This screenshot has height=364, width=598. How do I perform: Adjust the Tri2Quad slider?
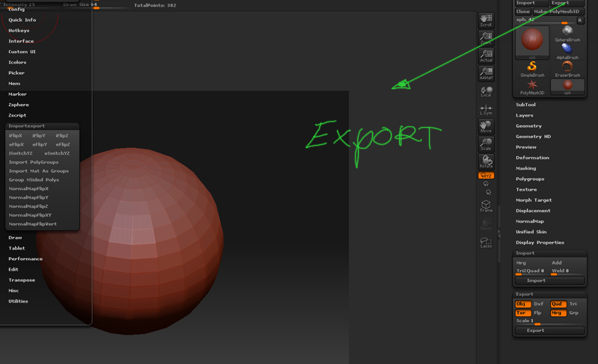(x=531, y=271)
